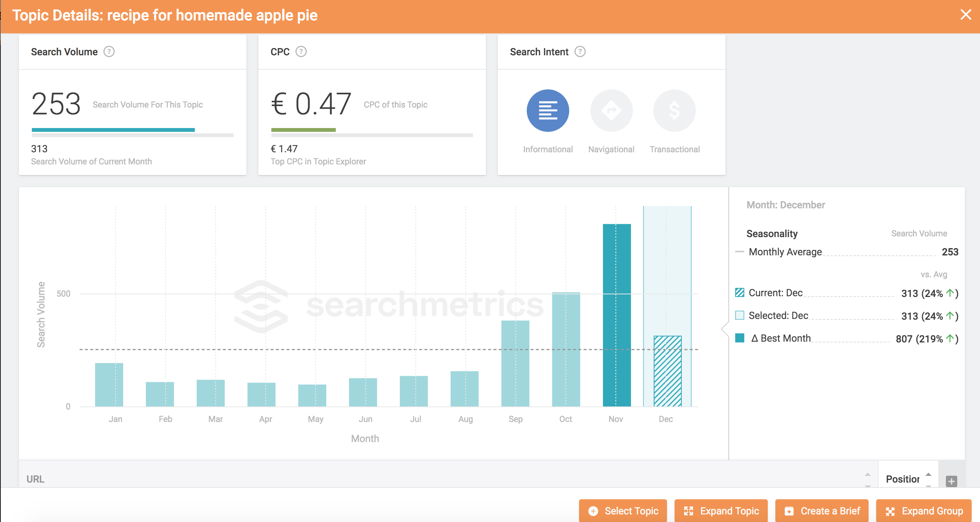
Task: Click the Selected: Dec legend swatch
Action: 740,315
